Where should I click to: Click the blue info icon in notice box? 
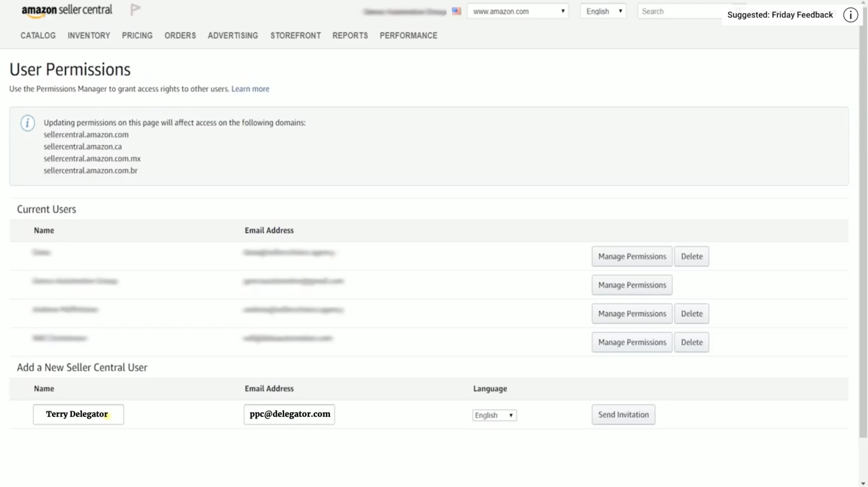point(27,123)
